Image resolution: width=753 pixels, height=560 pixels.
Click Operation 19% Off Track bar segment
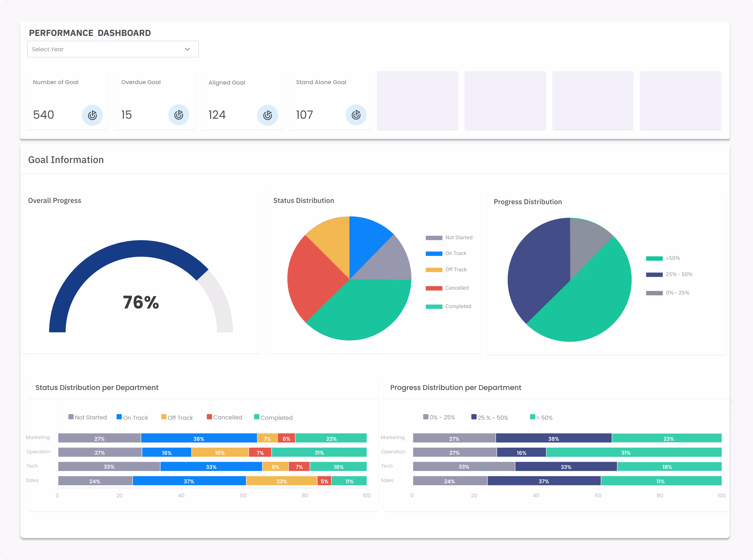(x=220, y=452)
